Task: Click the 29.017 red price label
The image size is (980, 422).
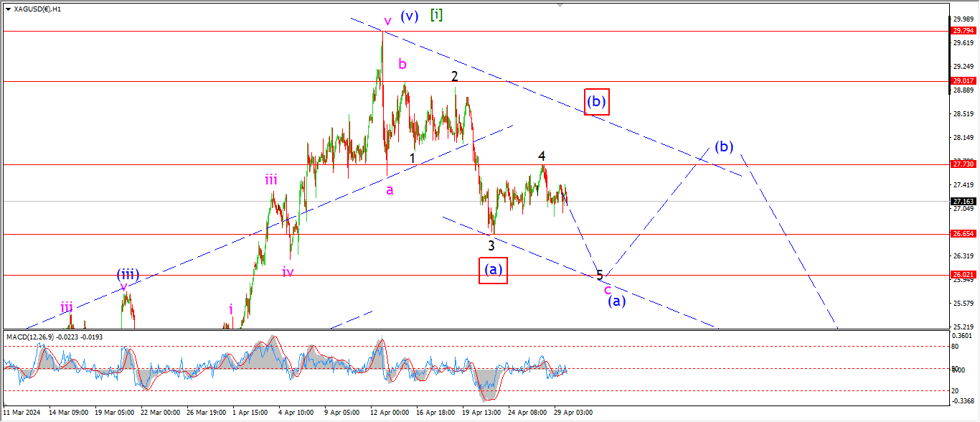Action: (x=962, y=81)
